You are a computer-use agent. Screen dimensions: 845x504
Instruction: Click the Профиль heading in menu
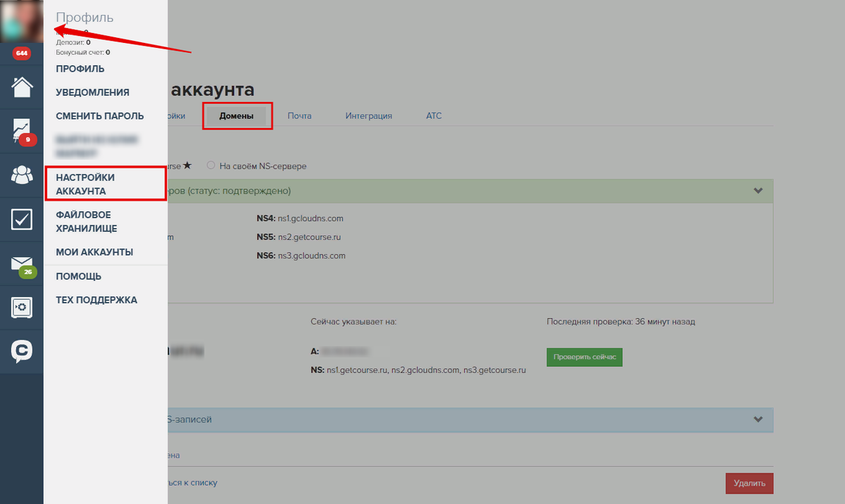click(84, 18)
